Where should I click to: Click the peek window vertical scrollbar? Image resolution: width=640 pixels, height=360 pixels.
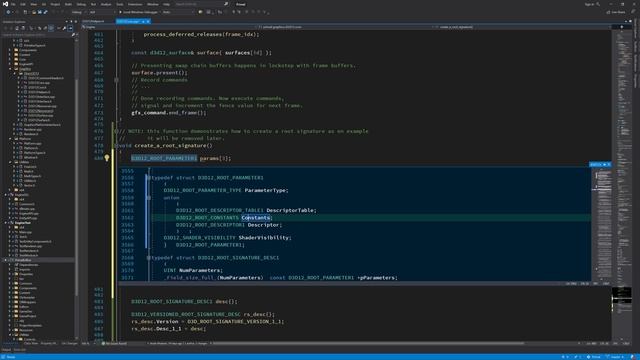pyautogui.click(x=601, y=224)
